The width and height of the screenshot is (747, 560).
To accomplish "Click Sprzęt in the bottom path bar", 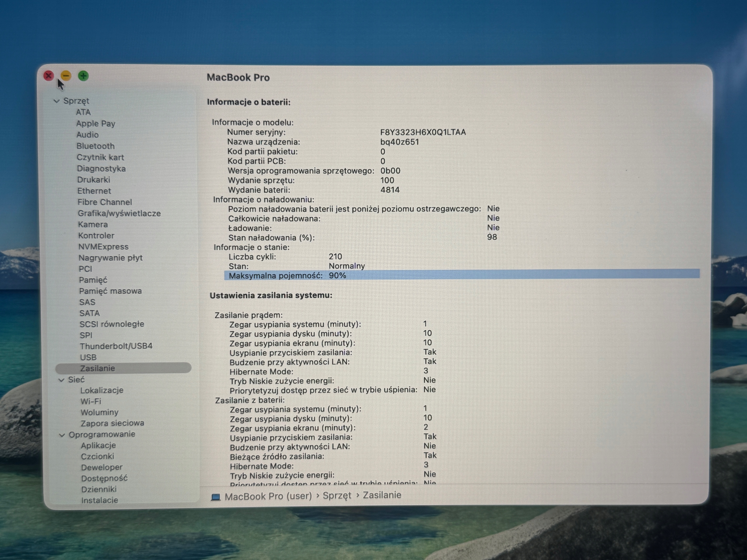I will click(337, 496).
